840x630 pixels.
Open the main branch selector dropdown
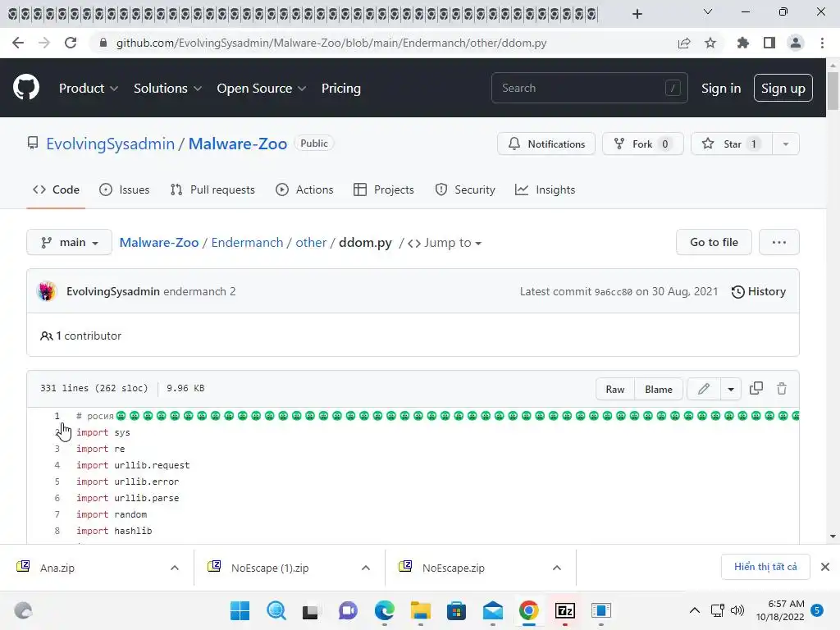click(69, 243)
